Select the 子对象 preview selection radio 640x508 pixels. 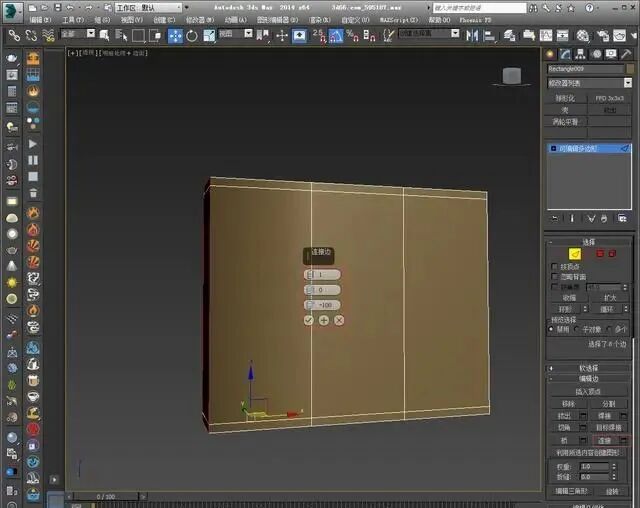coord(577,329)
